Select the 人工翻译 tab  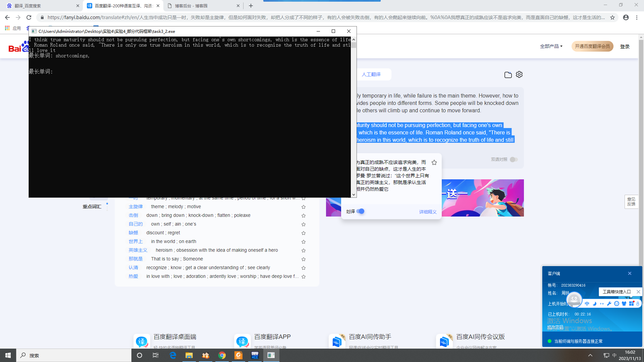371,74
